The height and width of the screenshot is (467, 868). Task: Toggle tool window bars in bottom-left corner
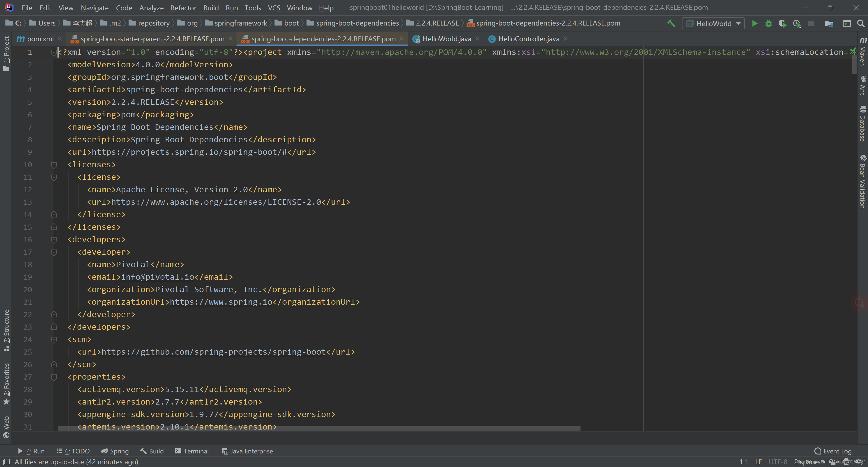pyautogui.click(x=6, y=462)
